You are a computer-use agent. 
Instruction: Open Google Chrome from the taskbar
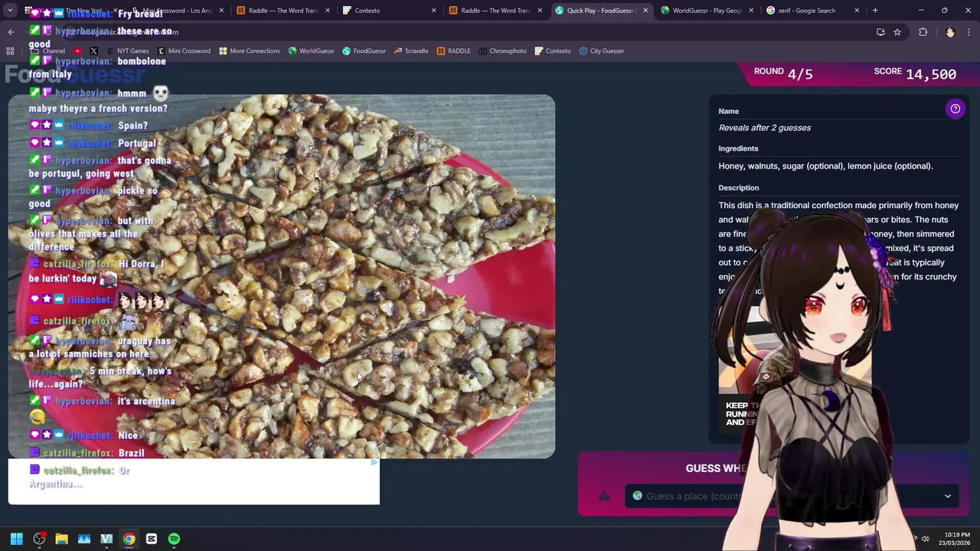point(129,539)
